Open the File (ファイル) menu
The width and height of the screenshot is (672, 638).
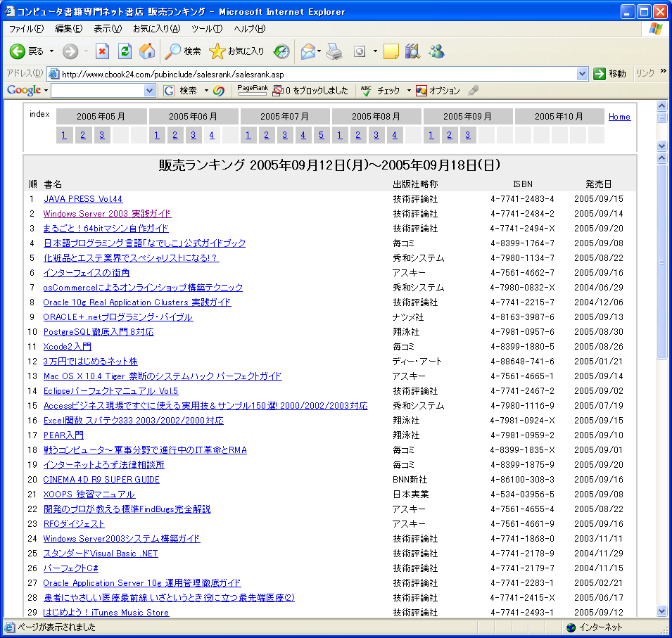26,29
